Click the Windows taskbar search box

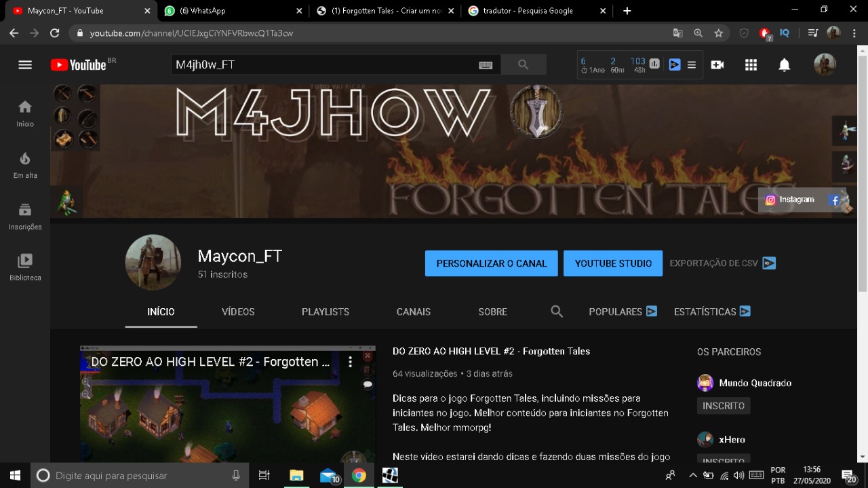141,475
